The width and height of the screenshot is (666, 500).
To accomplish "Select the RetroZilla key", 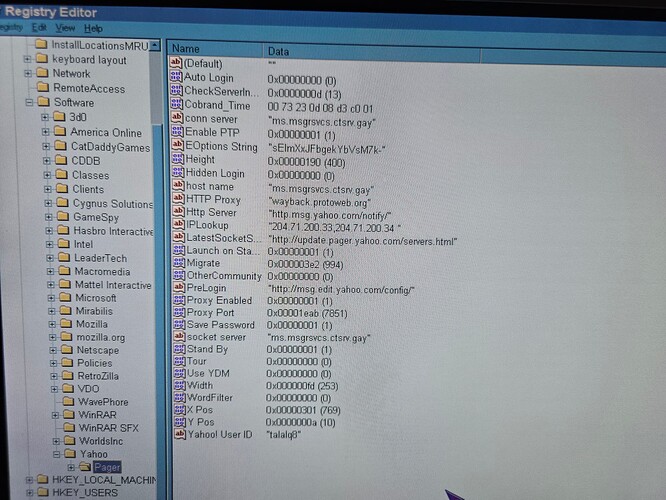I will (98, 376).
